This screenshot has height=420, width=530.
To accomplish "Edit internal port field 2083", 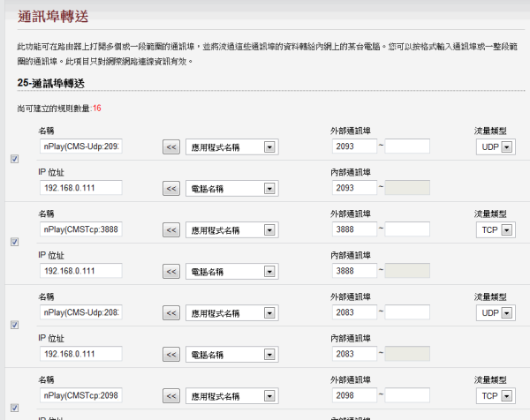I will click(354, 354).
